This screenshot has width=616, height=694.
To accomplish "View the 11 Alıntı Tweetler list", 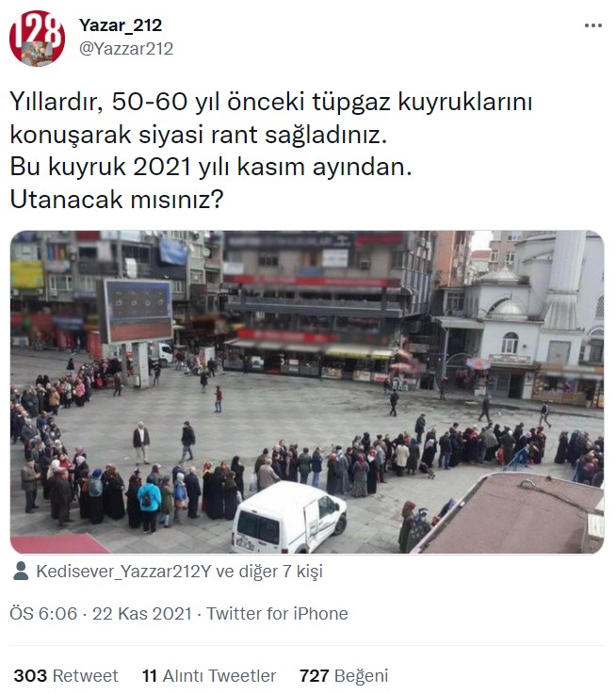I will click(208, 676).
